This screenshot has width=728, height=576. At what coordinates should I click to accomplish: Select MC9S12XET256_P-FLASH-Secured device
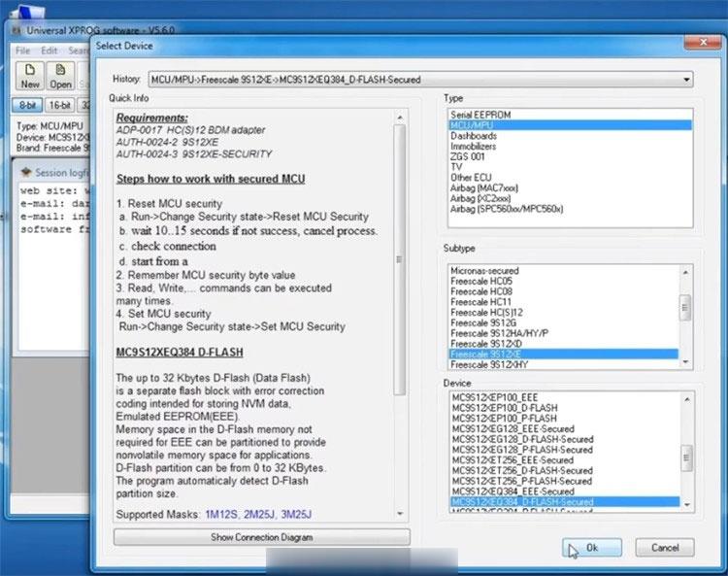(x=565, y=481)
